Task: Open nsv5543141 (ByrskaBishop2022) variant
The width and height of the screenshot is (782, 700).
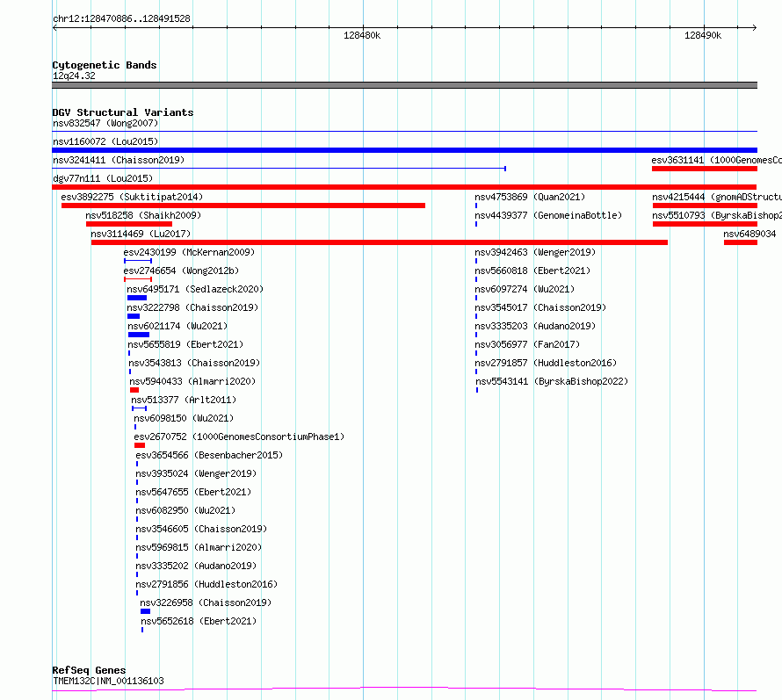Action: pos(552,381)
